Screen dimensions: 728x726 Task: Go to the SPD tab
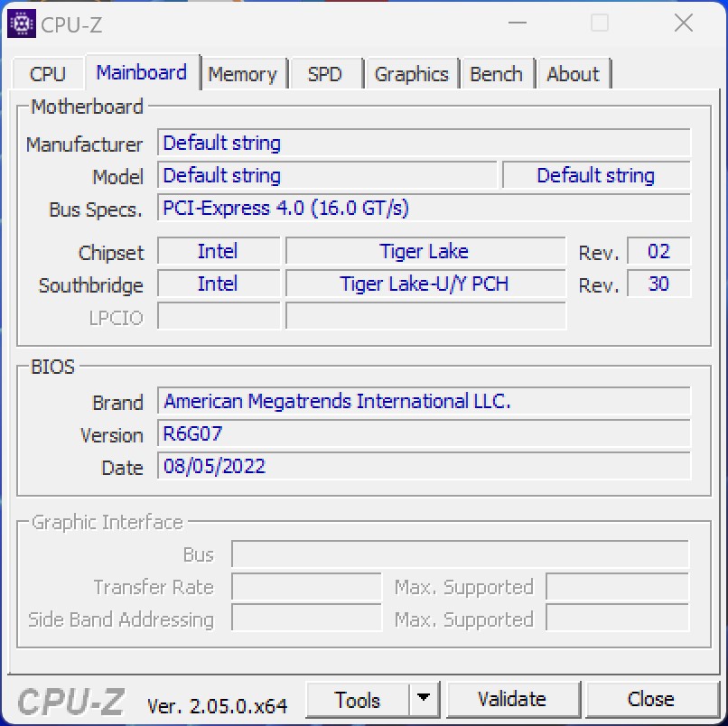pyautogui.click(x=325, y=74)
